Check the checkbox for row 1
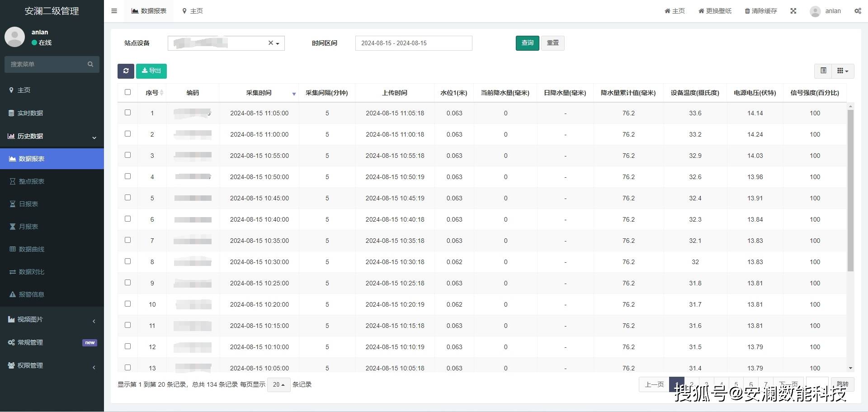 (127, 113)
